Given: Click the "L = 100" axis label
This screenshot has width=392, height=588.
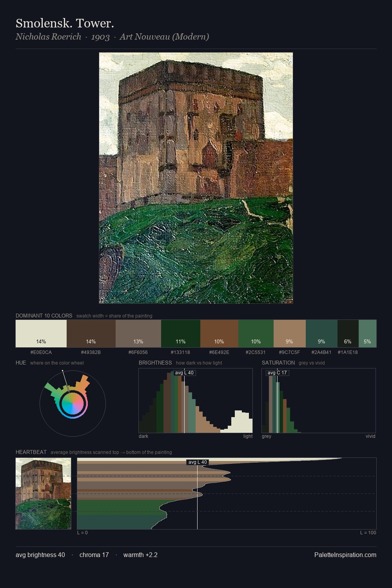Looking at the screenshot, I should click(368, 533).
